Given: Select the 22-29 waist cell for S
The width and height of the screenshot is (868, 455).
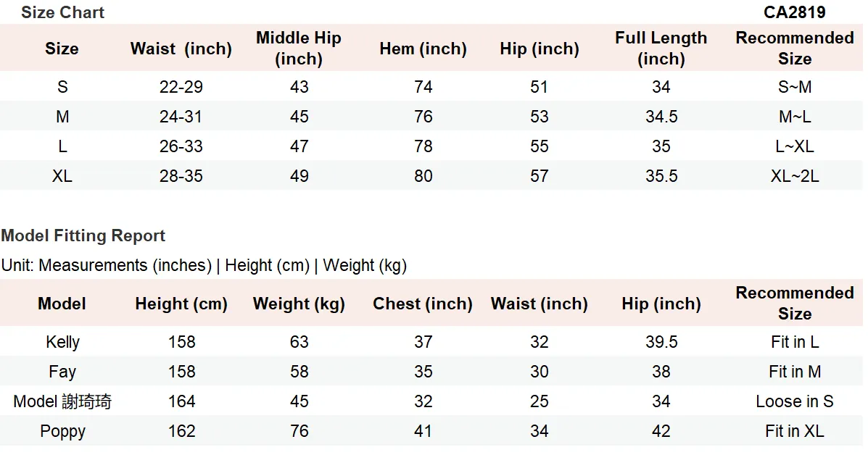Looking at the screenshot, I should coord(181,87).
